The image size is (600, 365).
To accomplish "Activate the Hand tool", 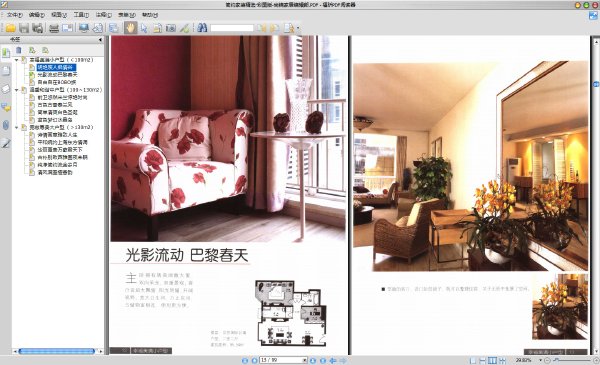I will coord(130,28).
